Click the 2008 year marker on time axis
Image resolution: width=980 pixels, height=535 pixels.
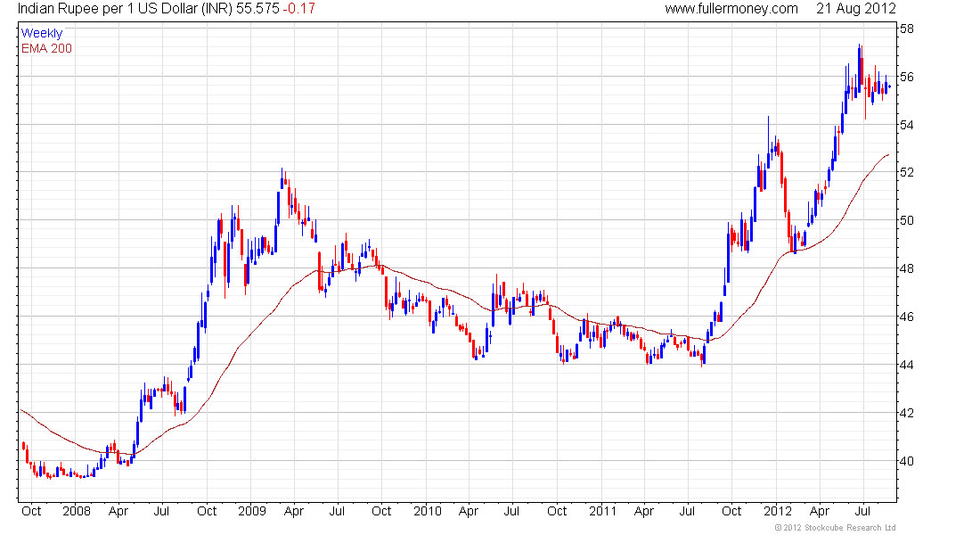(77, 511)
